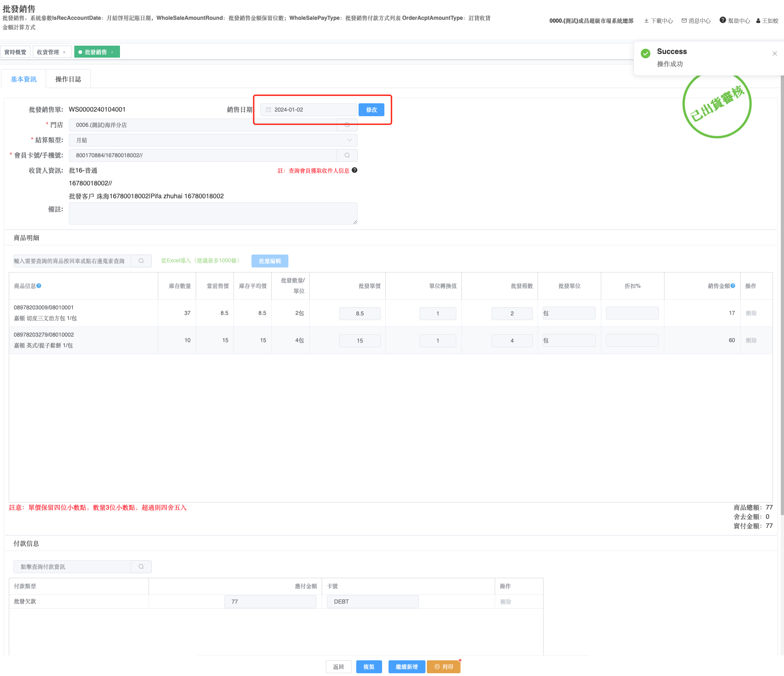Open the 消息中心 message center

(696, 21)
